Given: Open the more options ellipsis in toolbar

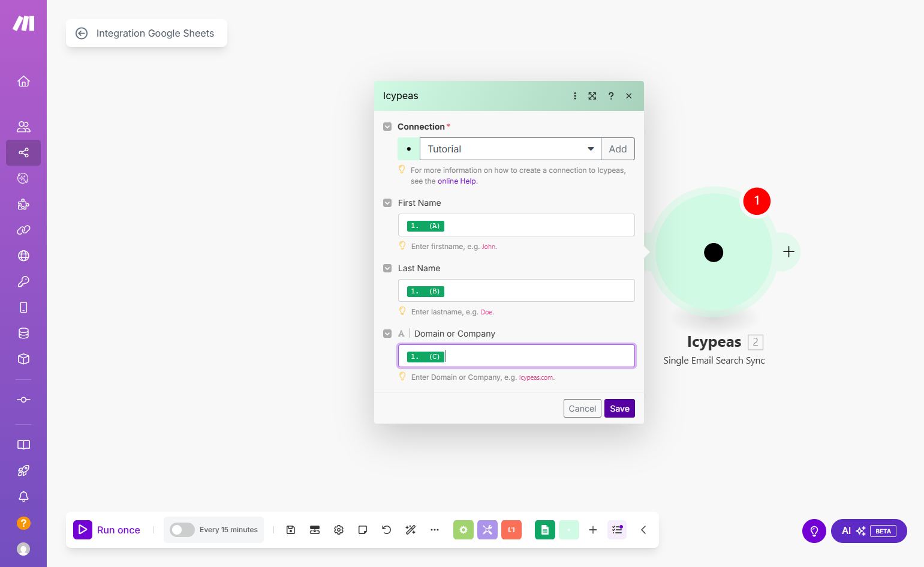Looking at the screenshot, I should click(435, 530).
